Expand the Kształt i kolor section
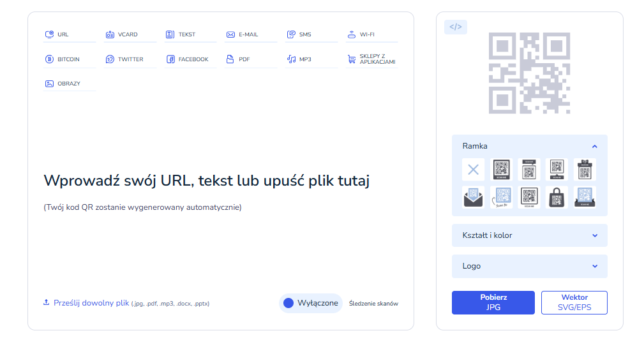 click(x=529, y=235)
